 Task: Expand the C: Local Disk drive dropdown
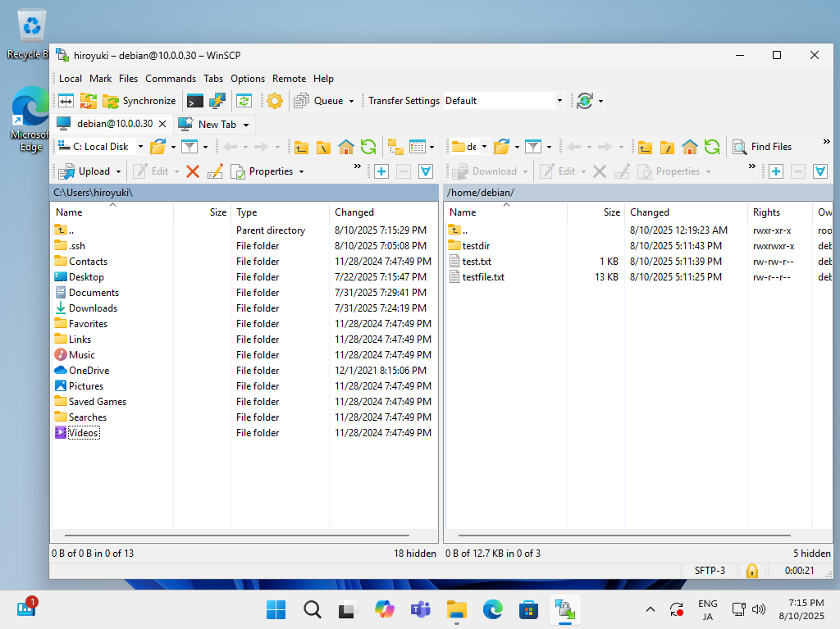(140, 147)
